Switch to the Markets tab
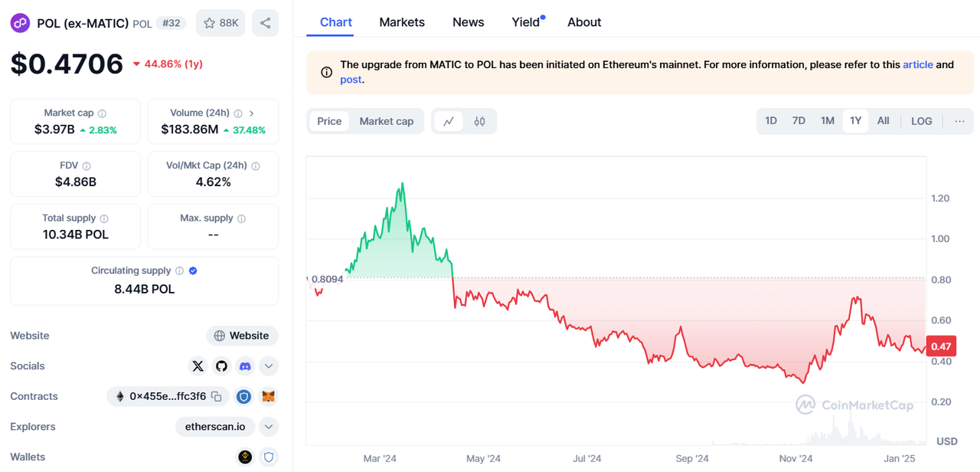Image resolution: width=980 pixels, height=472 pixels. pyautogui.click(x=402, y=22)
